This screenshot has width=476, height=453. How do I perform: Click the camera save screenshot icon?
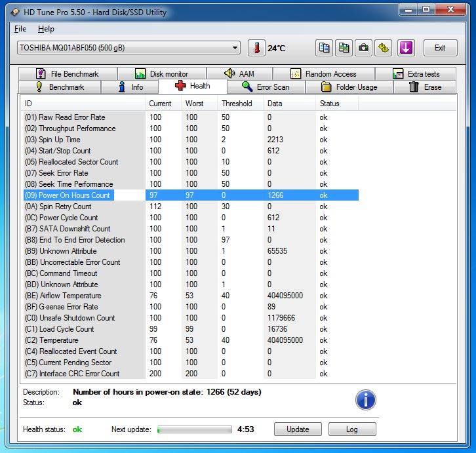click(x=363, y=48)
